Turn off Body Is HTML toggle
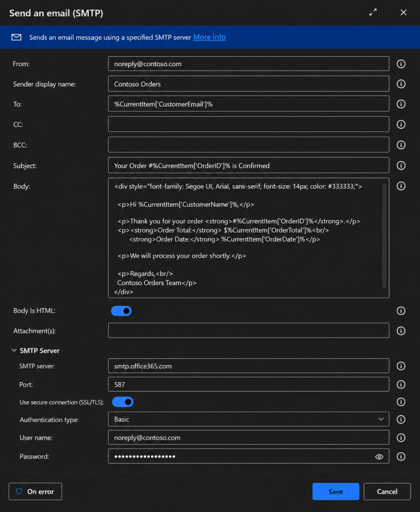This screenshot has width=420, height=512. [121, 311]
